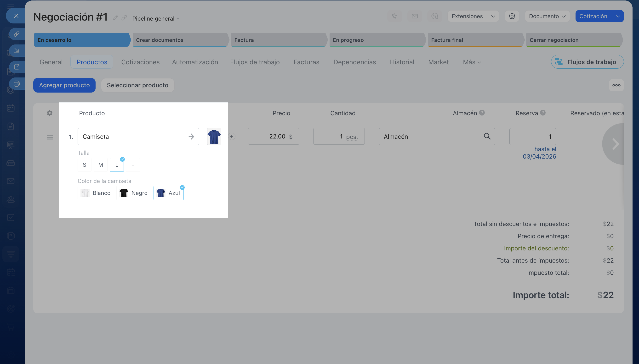This screenshot has width=639, height=364.
Task: Choose Negro shirt color
Action: [x=134, y=193]
